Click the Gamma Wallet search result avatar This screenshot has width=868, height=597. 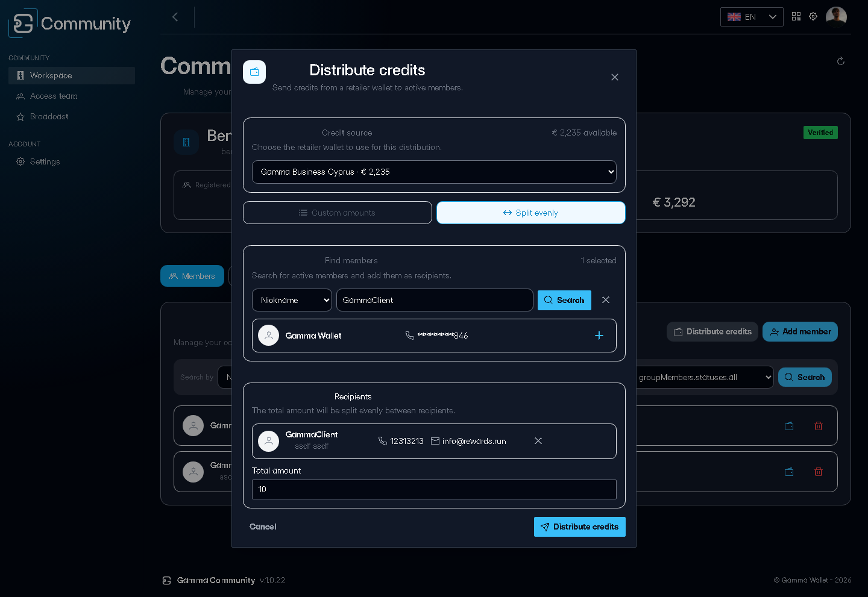269,336
